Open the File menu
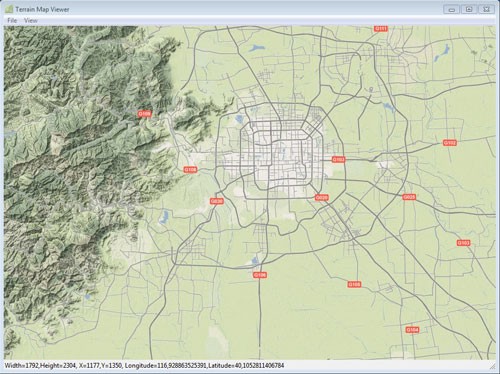The width and height of the screenshot is (500, 374). pyautogui.click(x=12, y=20)
